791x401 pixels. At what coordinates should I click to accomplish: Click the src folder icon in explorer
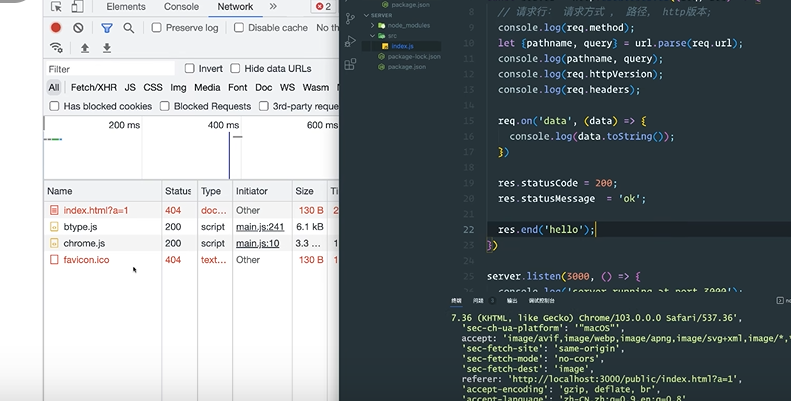(381, 36)
